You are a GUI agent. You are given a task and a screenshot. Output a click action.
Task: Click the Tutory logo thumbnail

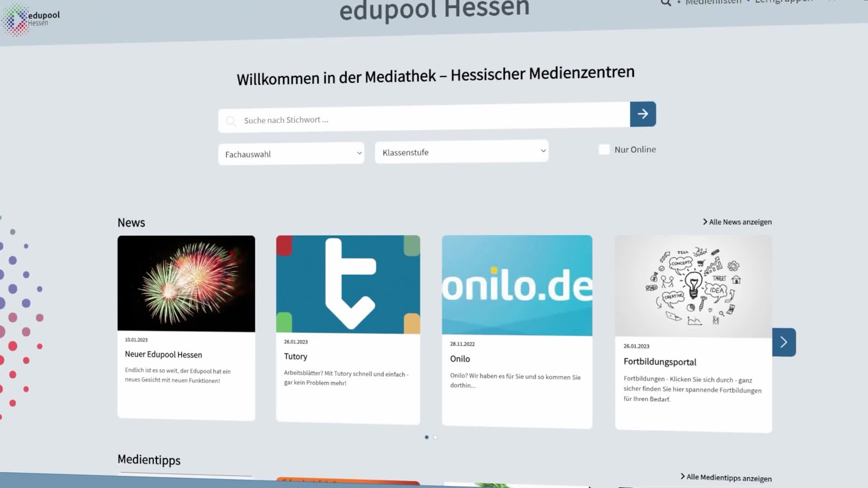pyautogui.click(x=348, y=283)
